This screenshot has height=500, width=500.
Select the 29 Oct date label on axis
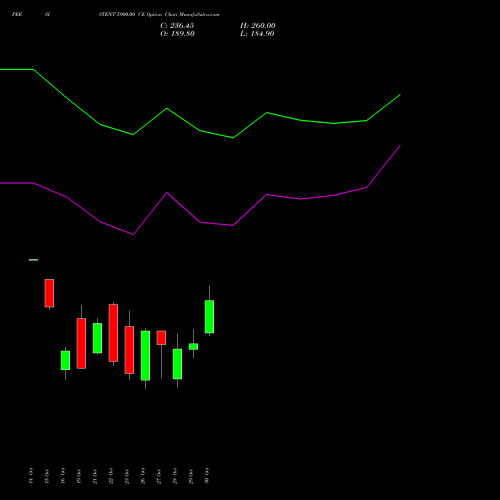pos(191,476)
